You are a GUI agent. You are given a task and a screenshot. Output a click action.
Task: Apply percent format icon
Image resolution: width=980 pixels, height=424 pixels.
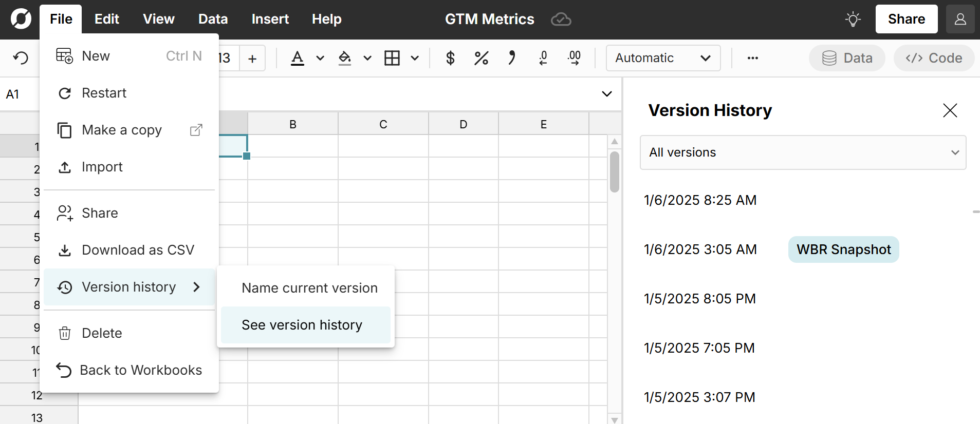click(x=481, y=58)
